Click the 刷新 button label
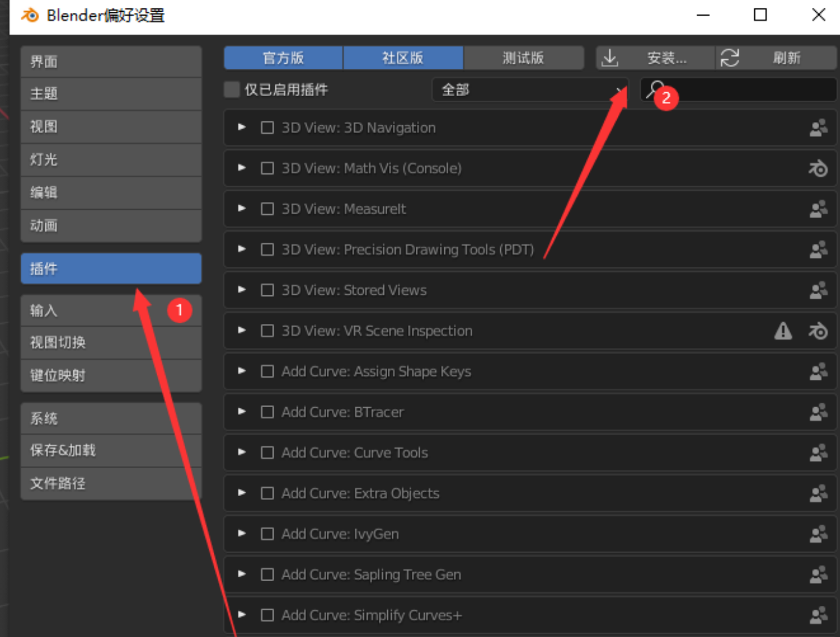 pyautogui.click(x=786, y=58)
